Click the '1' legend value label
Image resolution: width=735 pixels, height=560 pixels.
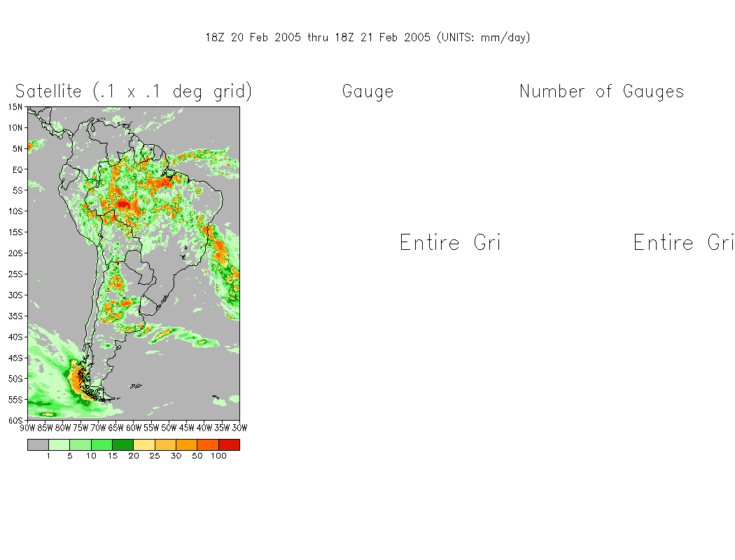[48, 456]
